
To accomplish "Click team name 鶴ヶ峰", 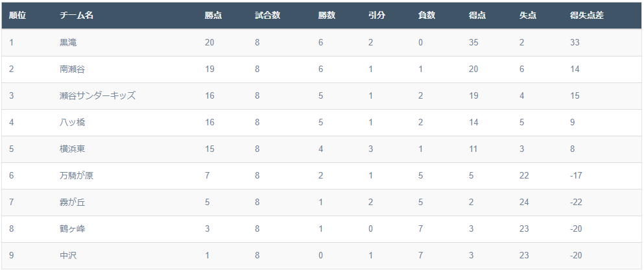I will coord(72,229).
